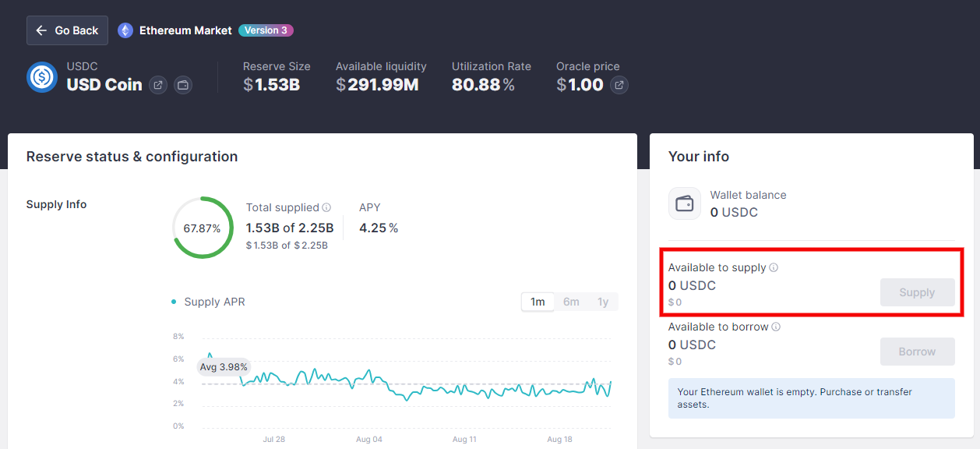Click the USDC token logo
The height and width of the screenshot is (449, 980).
tap(42, 77)
